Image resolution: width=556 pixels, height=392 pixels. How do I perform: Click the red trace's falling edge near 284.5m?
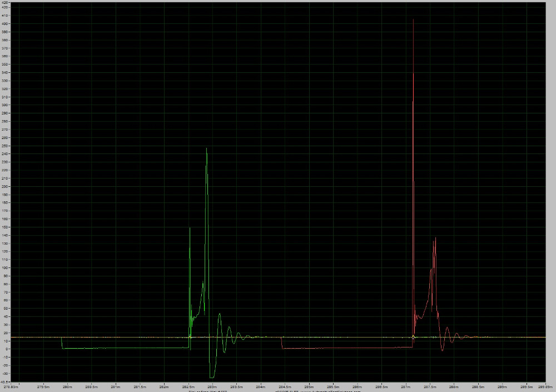coord(281,343)
